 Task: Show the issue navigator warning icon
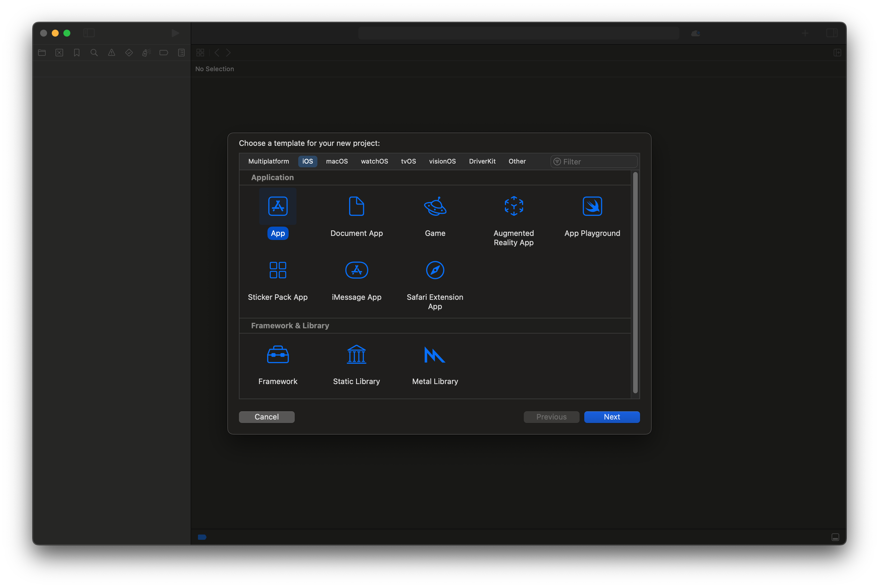(x=111, y=53)
